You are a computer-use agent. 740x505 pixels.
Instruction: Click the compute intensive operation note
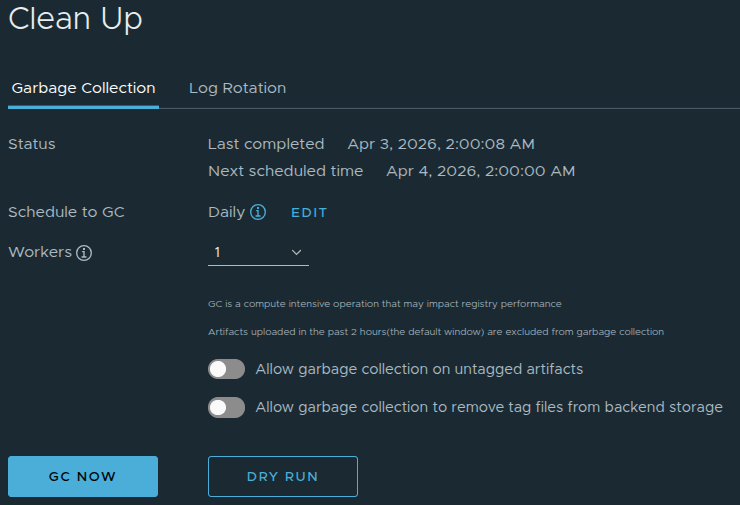[385, 304]
